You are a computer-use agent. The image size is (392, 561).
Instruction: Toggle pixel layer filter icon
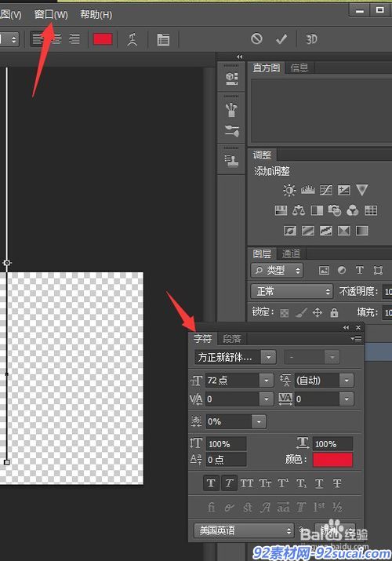324,271
